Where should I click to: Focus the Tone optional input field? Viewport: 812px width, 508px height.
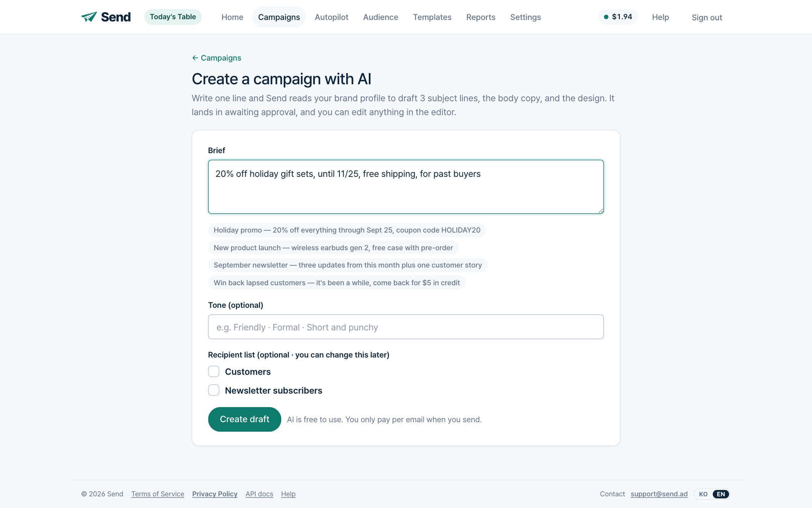[406, 327]
